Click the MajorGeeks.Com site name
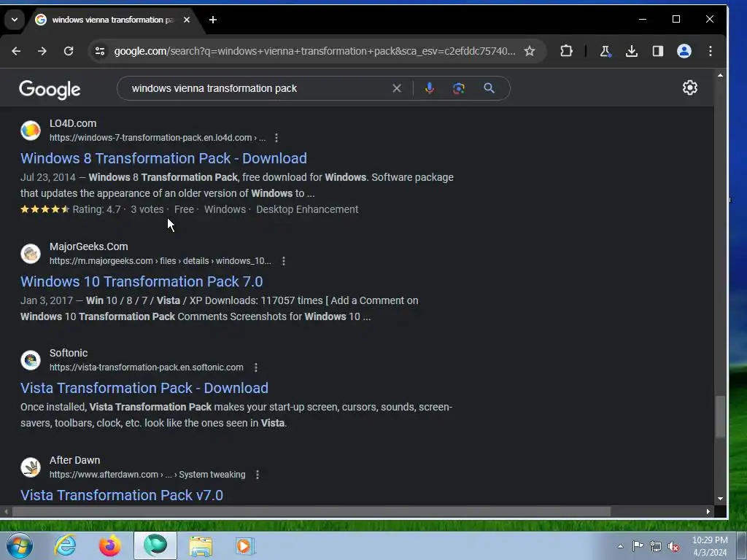The image size is (747, 560). (x=88, y=246)
